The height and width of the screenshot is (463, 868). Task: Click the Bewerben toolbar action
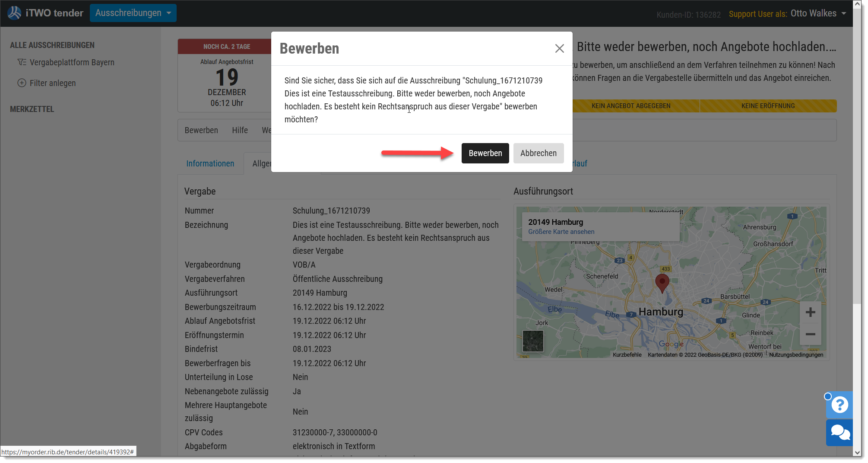click(x=201, y=130)
